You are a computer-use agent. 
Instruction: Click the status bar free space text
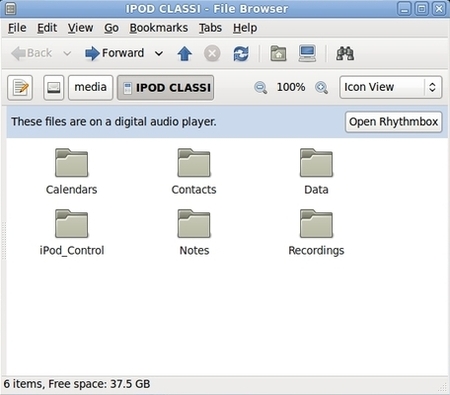(x=77, y=384)
